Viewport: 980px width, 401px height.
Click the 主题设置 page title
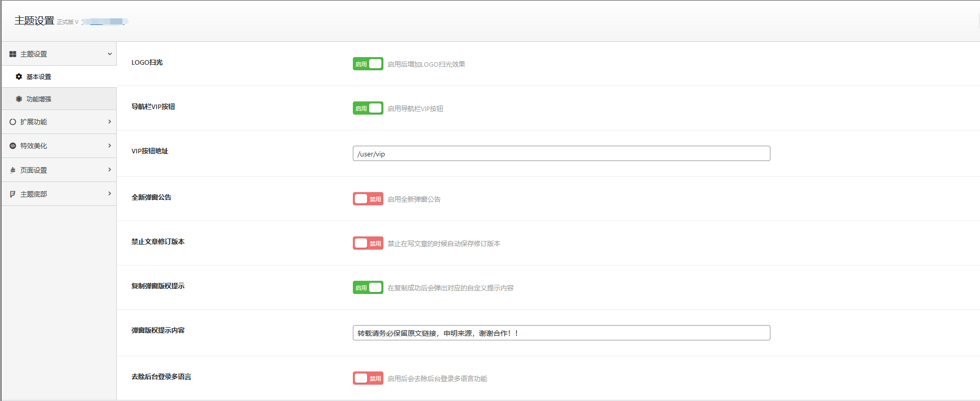tap(34, 20)
